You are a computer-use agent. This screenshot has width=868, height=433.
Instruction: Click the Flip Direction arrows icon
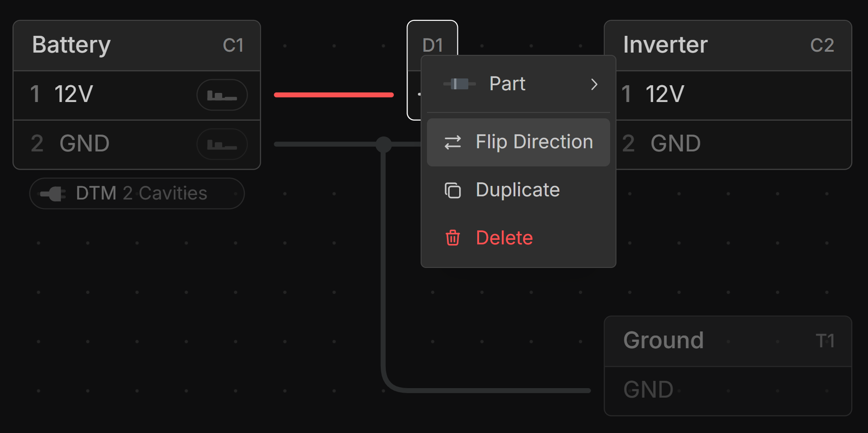tap(452, 142)
